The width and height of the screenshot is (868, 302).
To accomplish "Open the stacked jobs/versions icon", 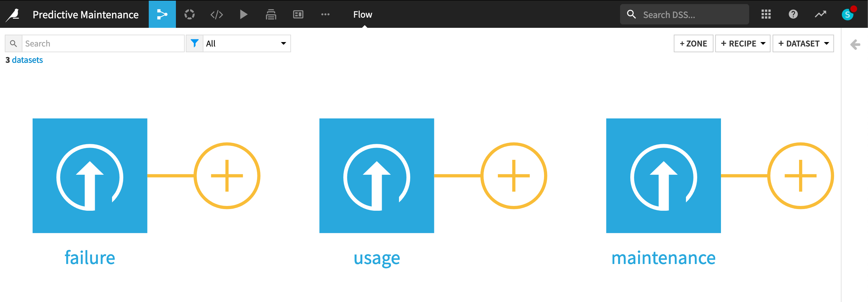I will point(271,14).
